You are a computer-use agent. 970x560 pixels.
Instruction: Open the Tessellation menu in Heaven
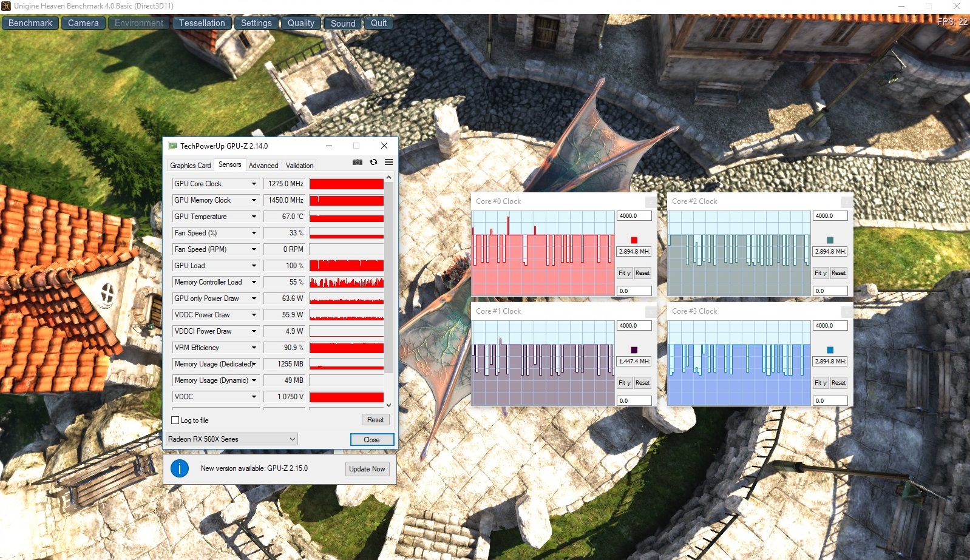pyautogui.click(x=202, y=23)
